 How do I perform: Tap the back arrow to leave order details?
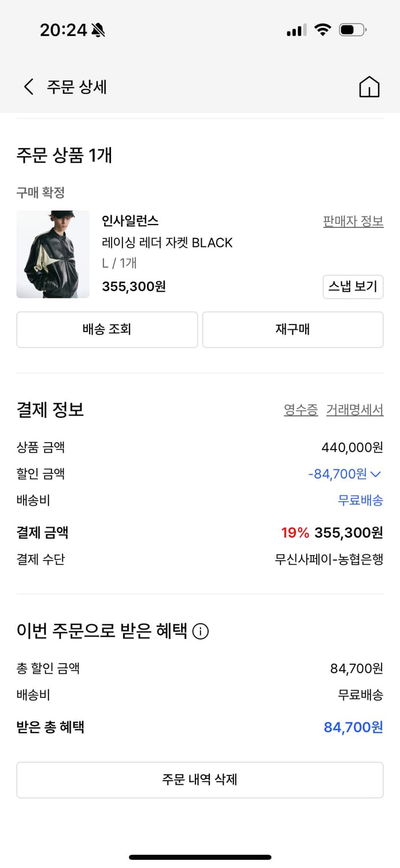[27, 86]
